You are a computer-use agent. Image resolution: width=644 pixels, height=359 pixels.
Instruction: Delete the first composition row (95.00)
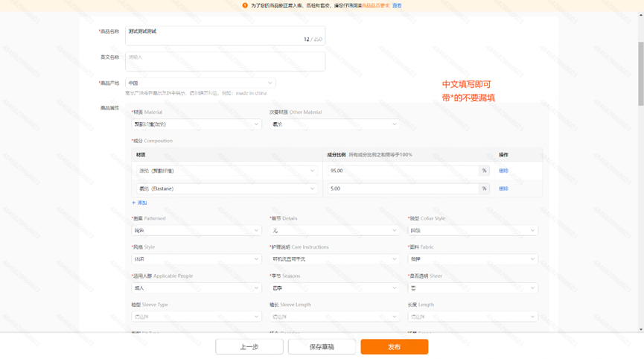[x=503, y=171]
